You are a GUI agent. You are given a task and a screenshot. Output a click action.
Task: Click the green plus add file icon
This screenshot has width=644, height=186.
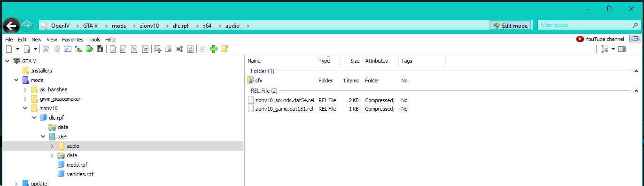214,49
